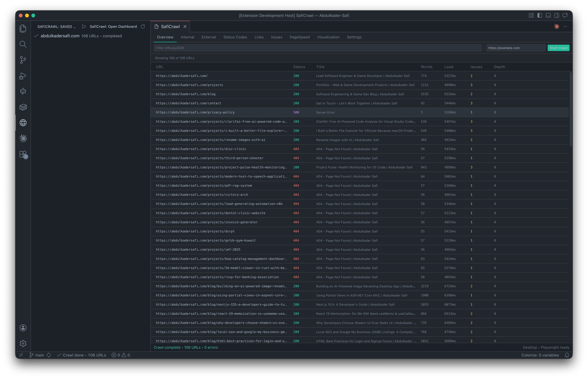
Task: Open the editor more actions ellipsis menu
Action: 565,26
